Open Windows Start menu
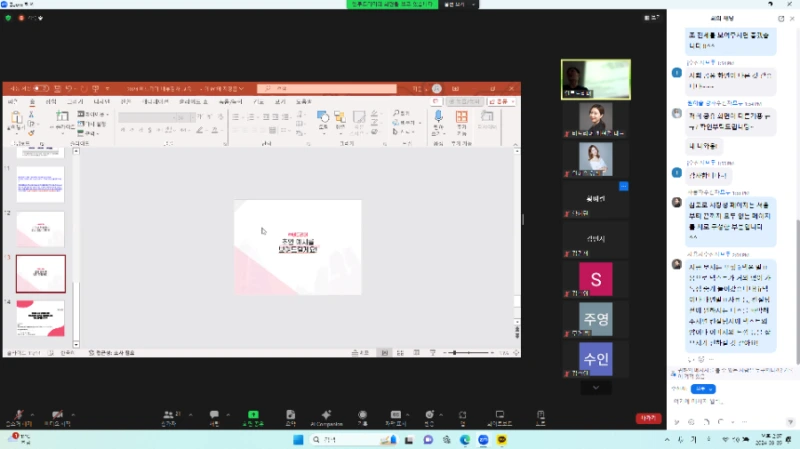800x449 pixels. 298,439
